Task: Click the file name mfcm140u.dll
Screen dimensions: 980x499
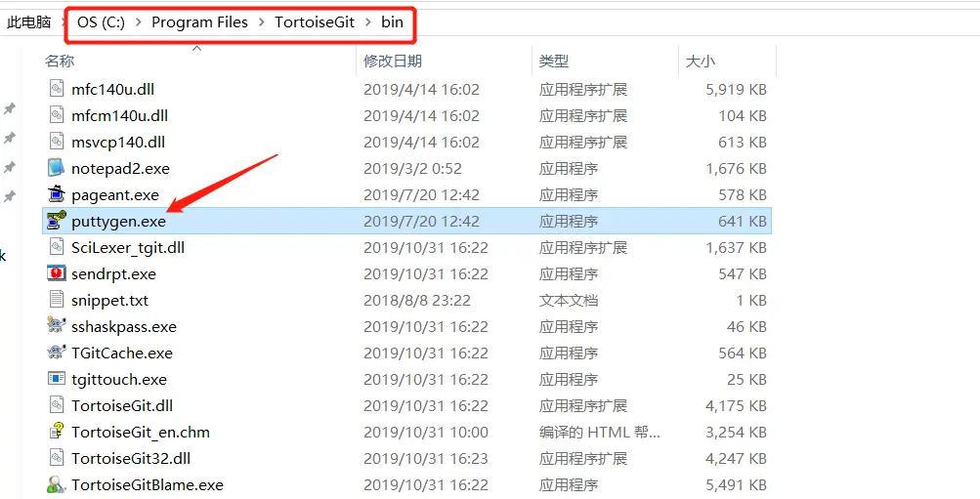Action: tap(119, 115)
